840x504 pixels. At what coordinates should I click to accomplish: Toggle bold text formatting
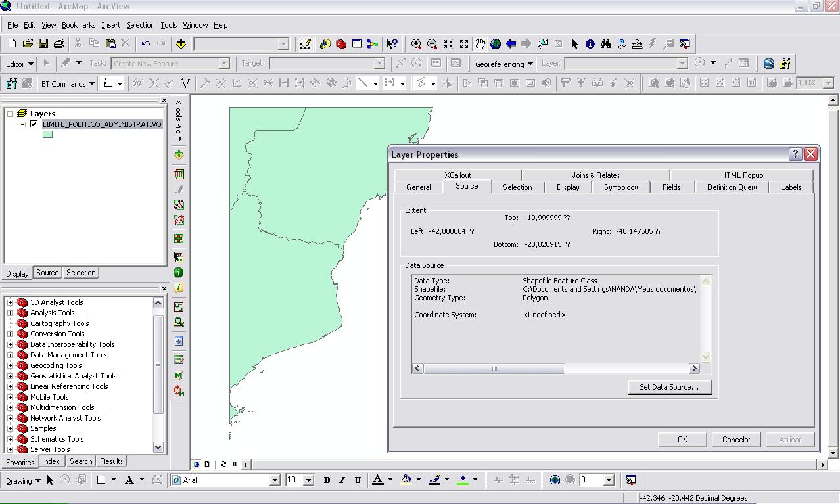tap(327, 480)
